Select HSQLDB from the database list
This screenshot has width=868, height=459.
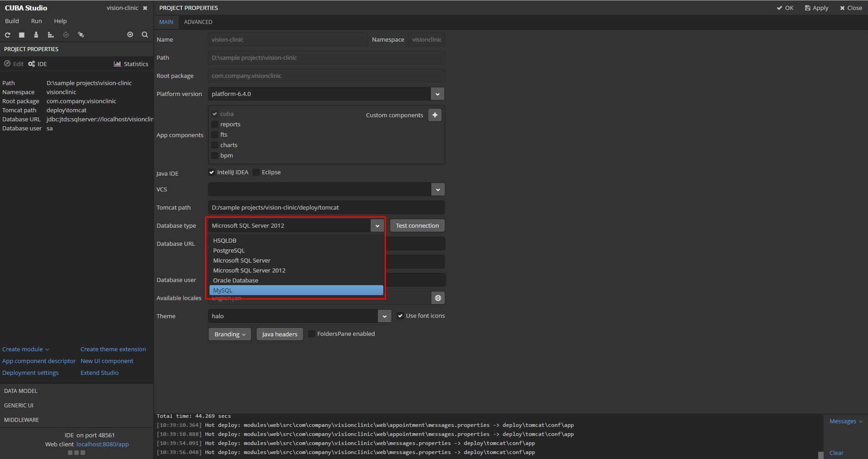pos(296,241)
